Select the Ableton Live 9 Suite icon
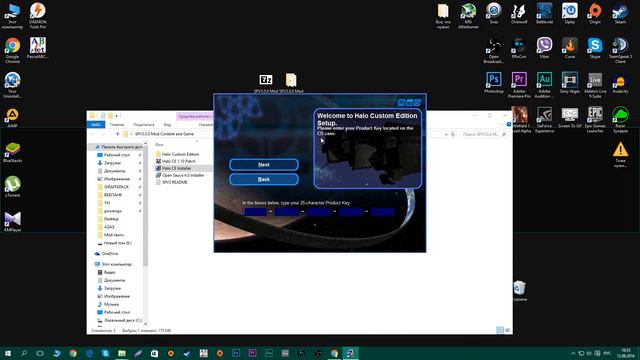Screen dimensions: 640x360 [x=595, y=85]
